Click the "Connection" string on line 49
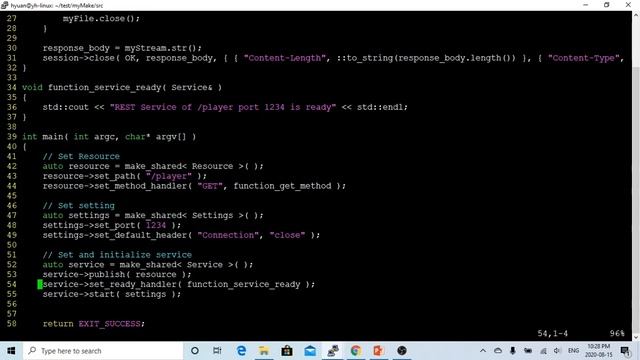This screenshot has height=360, width=640. pyautogui.click(x=228, y=235)
